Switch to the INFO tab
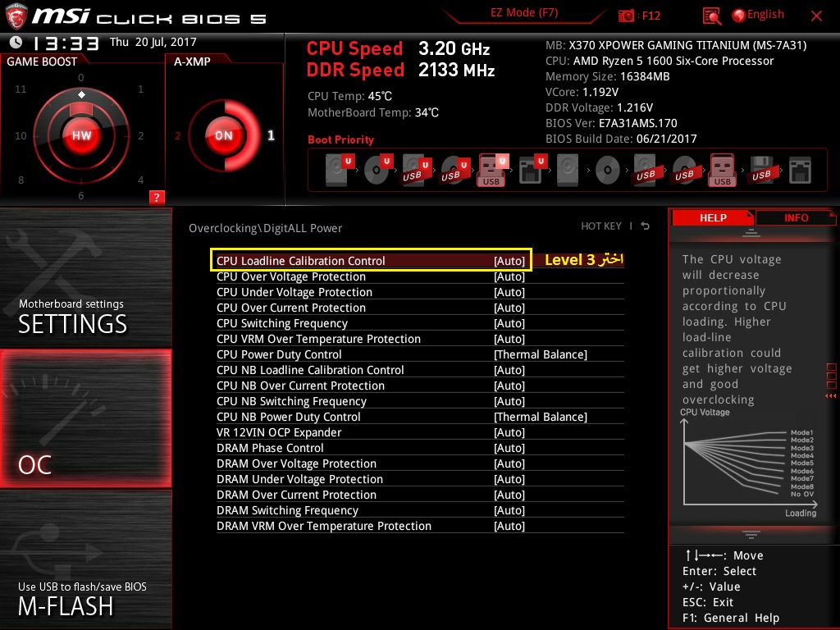 (796, 217)
